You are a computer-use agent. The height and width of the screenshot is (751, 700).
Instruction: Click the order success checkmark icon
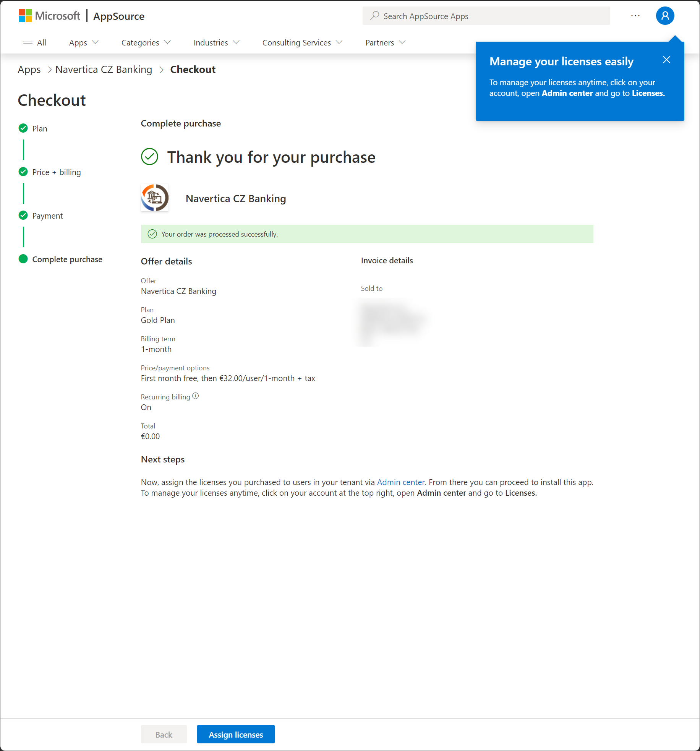[x=152, y=234]
